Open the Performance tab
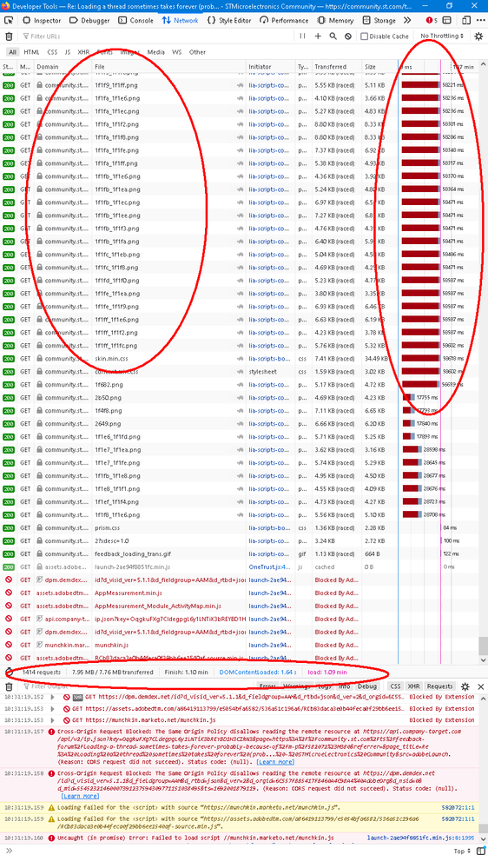This screenshot has height=868, width=488. pyautogui.click(x=284, y=21)
